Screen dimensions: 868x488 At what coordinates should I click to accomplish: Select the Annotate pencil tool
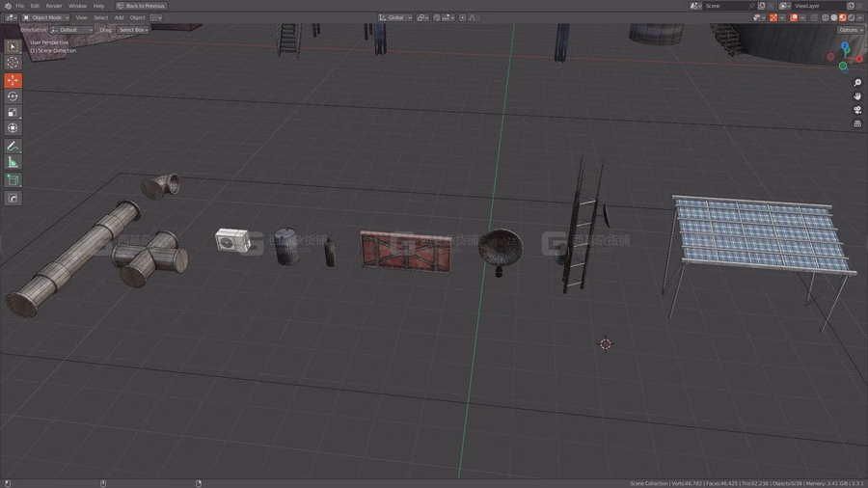[x=13, y=146]
